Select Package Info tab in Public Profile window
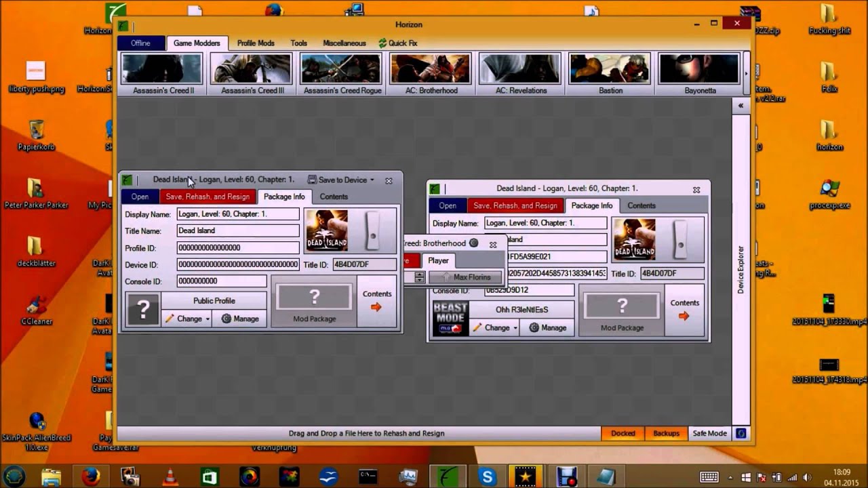This screenshot has width=868, height=488. pyautogui.click(x=284, y=197)
